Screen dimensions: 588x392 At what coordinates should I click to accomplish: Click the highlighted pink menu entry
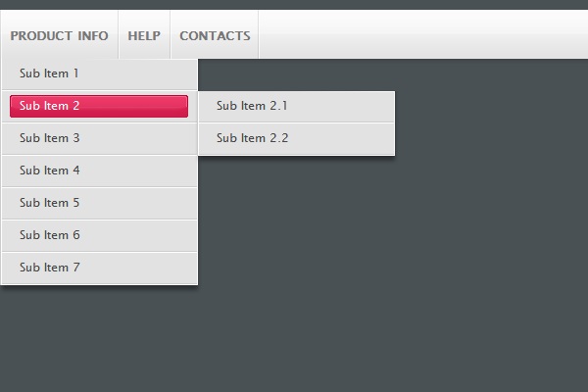point(98,106)
